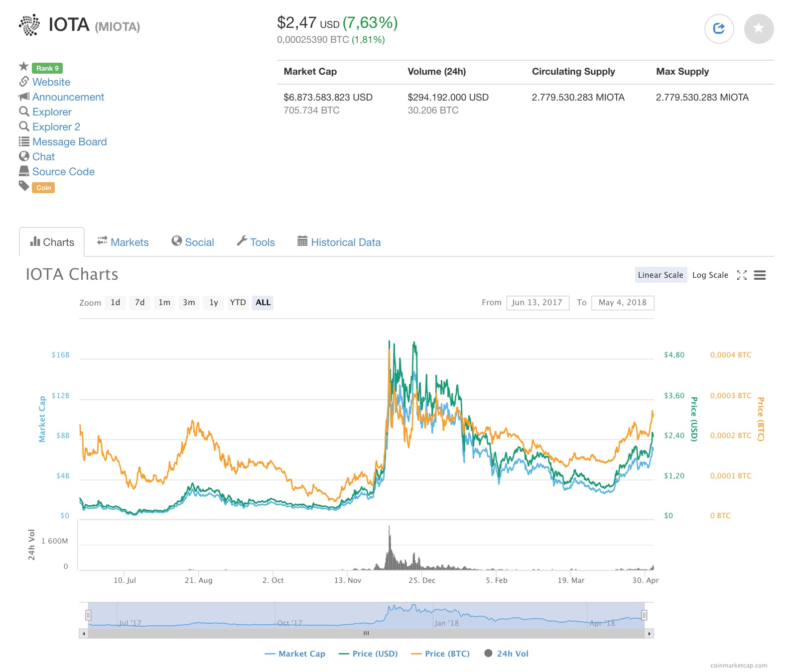Screen dimensions: 799x672
Task: Open the Charts tab
Action: coord(52,242)
